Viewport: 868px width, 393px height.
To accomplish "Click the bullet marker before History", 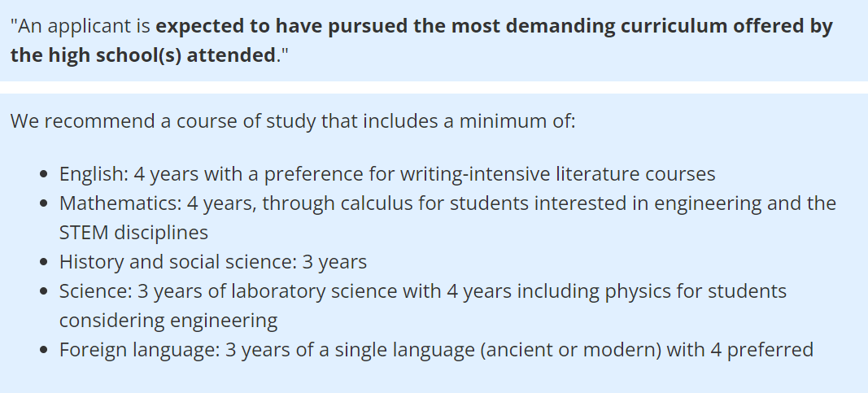I will click(44, 263).
